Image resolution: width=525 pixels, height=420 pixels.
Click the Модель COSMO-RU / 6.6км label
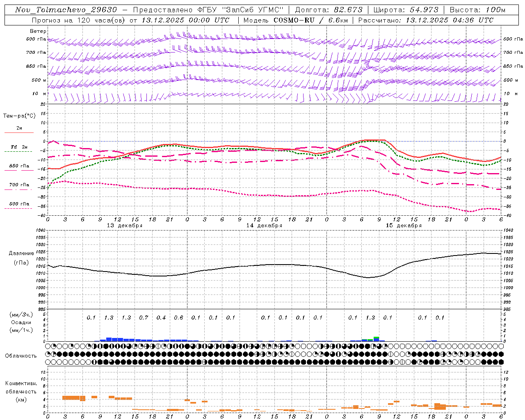click(x=295, y=20)
